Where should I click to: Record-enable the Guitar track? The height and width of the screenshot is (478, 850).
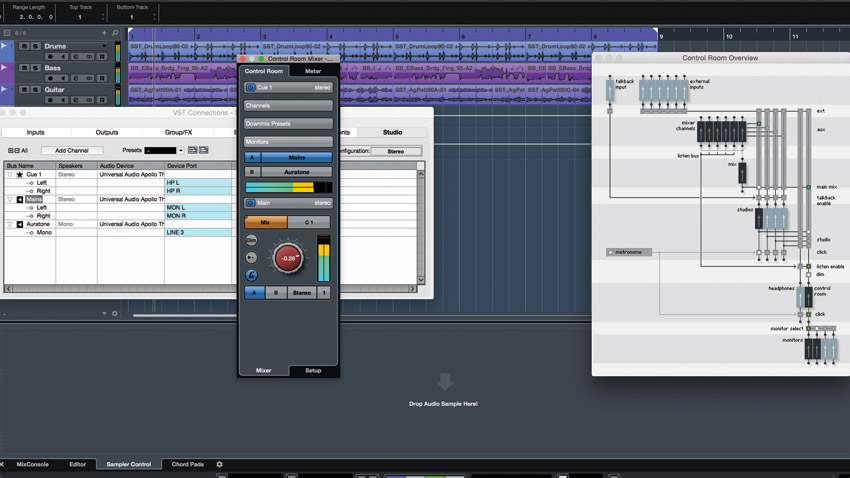click(50, 100)
